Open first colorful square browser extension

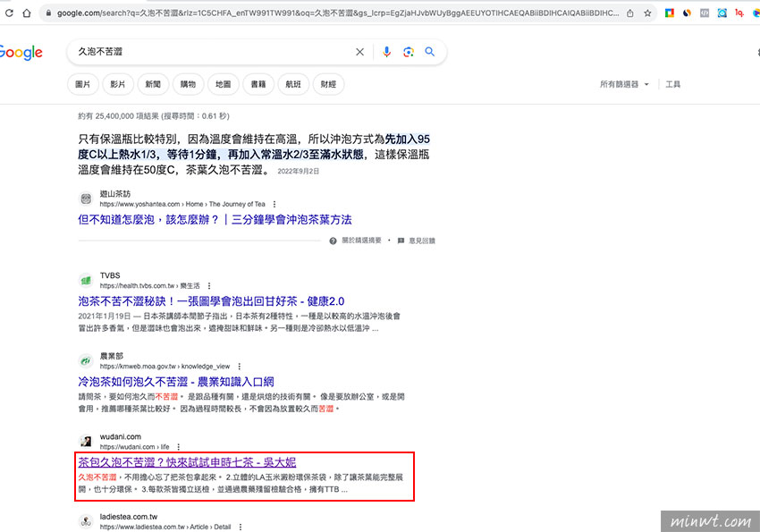click(670, 13)
